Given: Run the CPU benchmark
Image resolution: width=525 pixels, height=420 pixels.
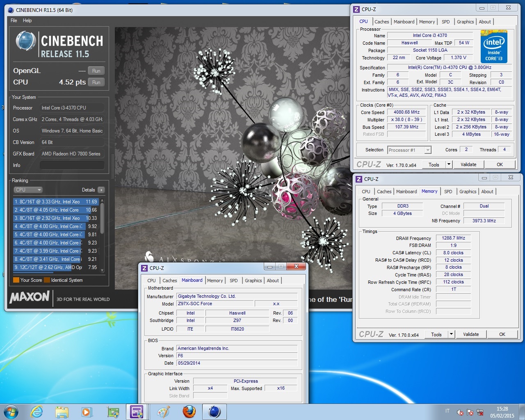Looking at the screenshot, I should coord(96,82).
